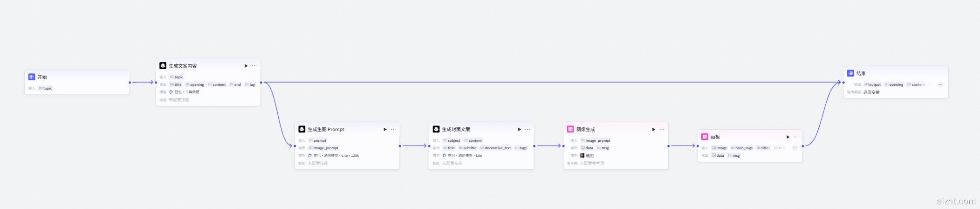Run the 生成生图 Prompt node
980x209 pixels.
click(385, 129)
